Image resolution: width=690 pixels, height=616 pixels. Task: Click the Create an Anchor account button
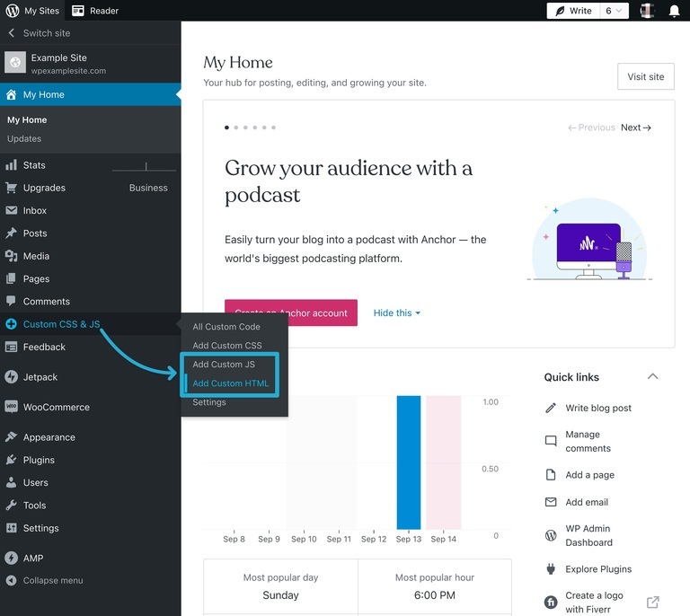point(291,312)
